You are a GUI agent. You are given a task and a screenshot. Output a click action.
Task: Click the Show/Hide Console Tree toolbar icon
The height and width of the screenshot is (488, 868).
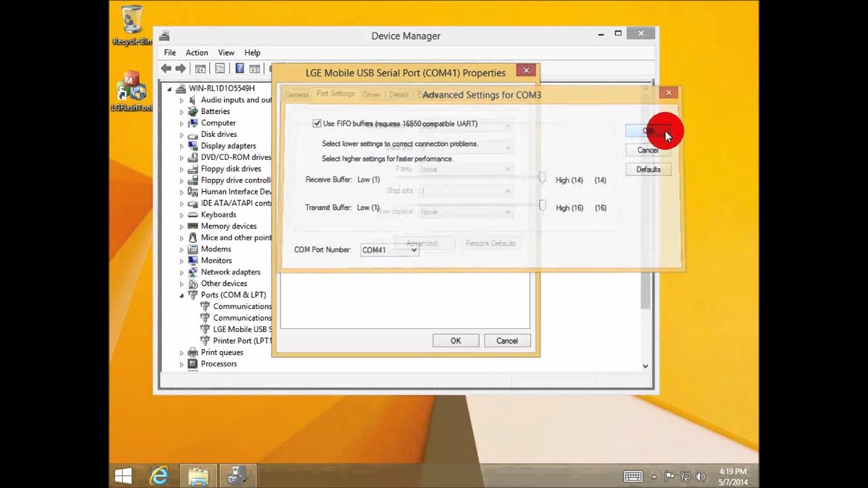pyautogui.click(x=200, y=68)
